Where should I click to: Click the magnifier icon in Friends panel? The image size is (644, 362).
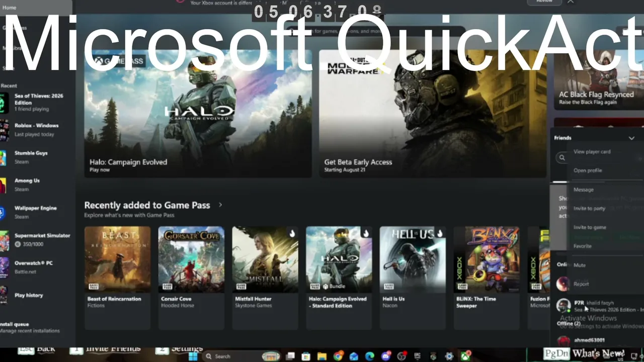click(x=562, y=157)
